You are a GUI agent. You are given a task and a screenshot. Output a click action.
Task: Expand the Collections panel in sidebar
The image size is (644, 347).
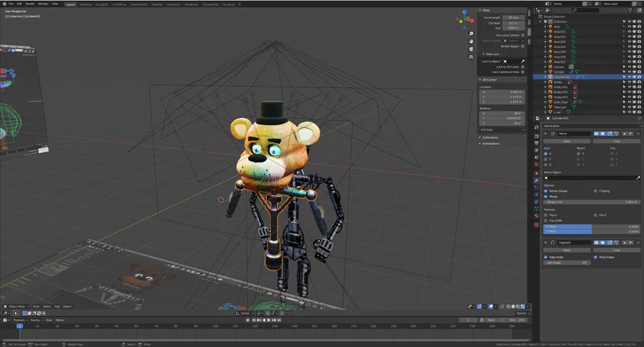[x=489, y=137]
